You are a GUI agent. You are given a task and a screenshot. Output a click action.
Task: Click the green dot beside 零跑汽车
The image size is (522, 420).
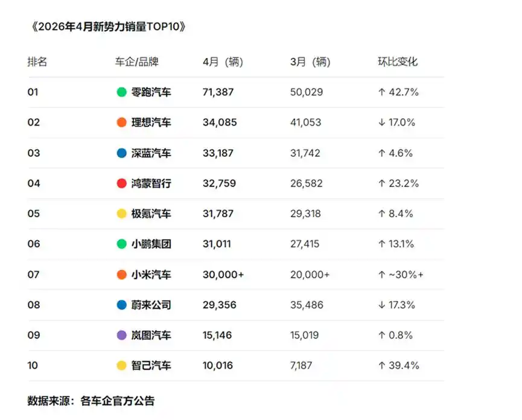(121, 92)
